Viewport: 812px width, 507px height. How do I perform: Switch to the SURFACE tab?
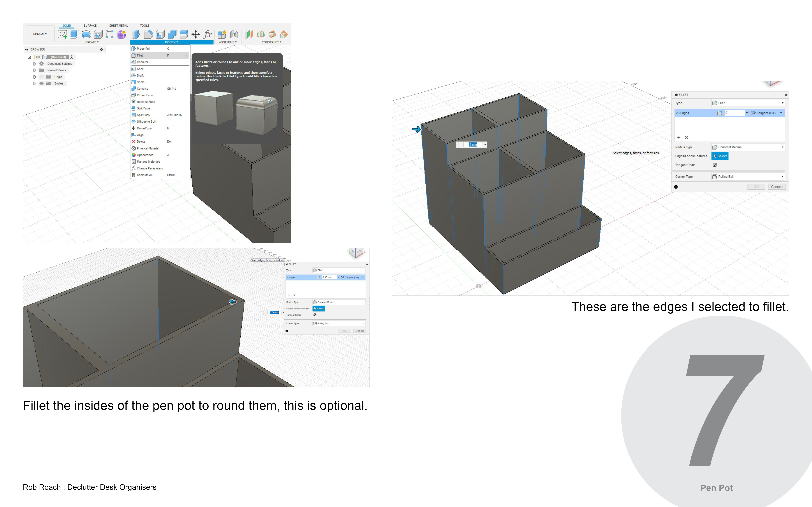point(90,26)
